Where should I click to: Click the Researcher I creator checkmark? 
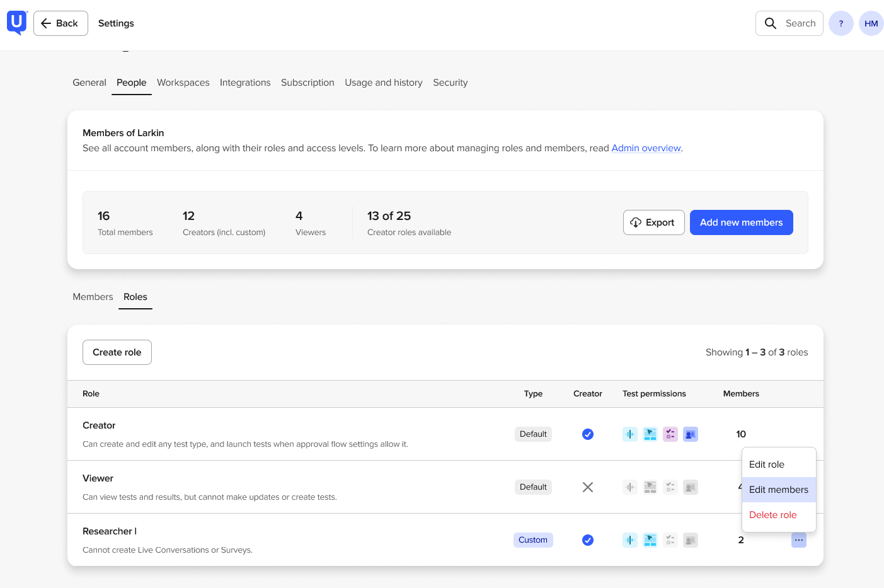click(588, 540)
